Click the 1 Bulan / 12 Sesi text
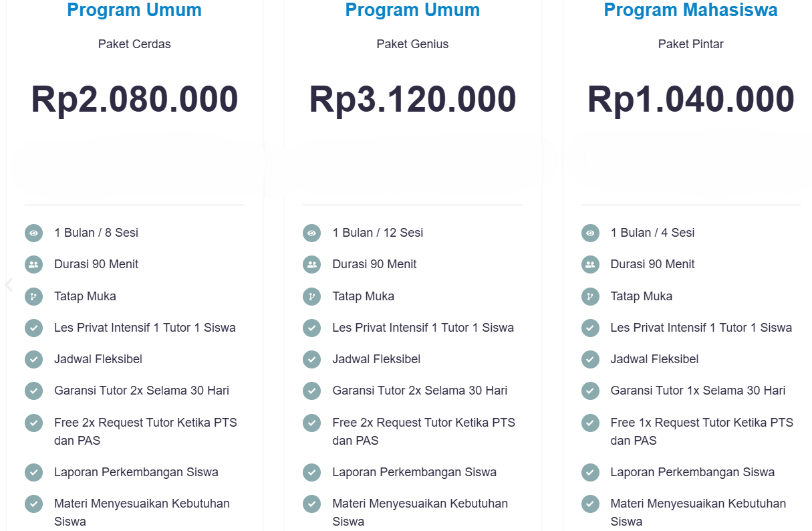This screenshot has height=531, width=812. pyautogui.click(x=378, y=233)
